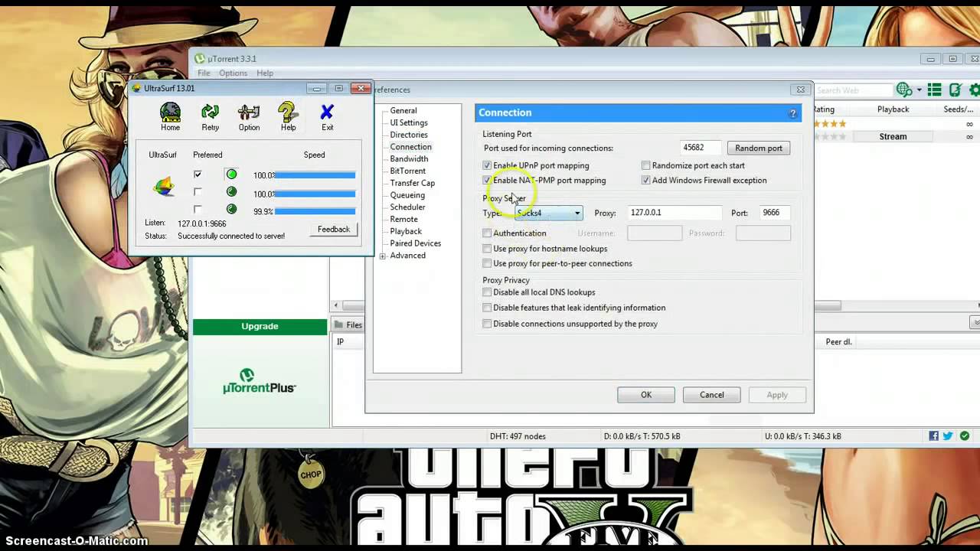
Task: Select UI Settings in preferences tree
Action: pos(409,122)
